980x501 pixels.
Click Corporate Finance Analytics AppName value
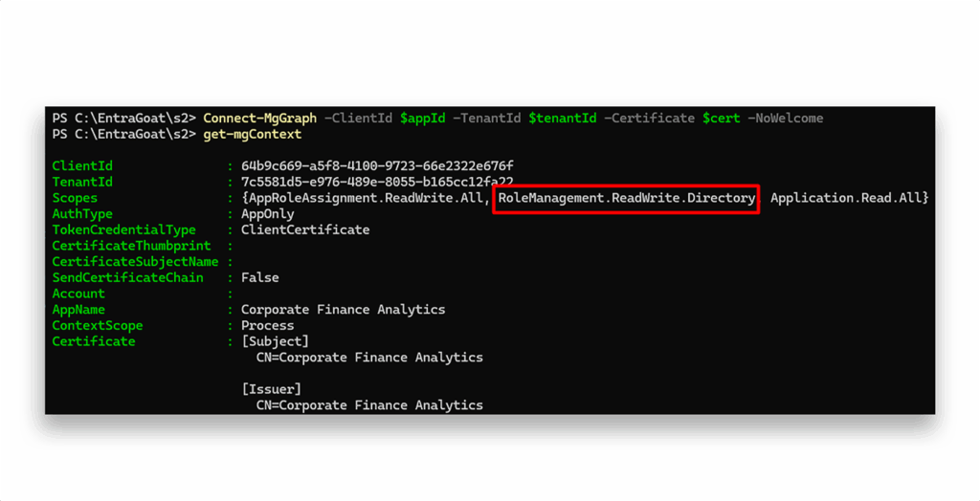[x=344, y=310]
